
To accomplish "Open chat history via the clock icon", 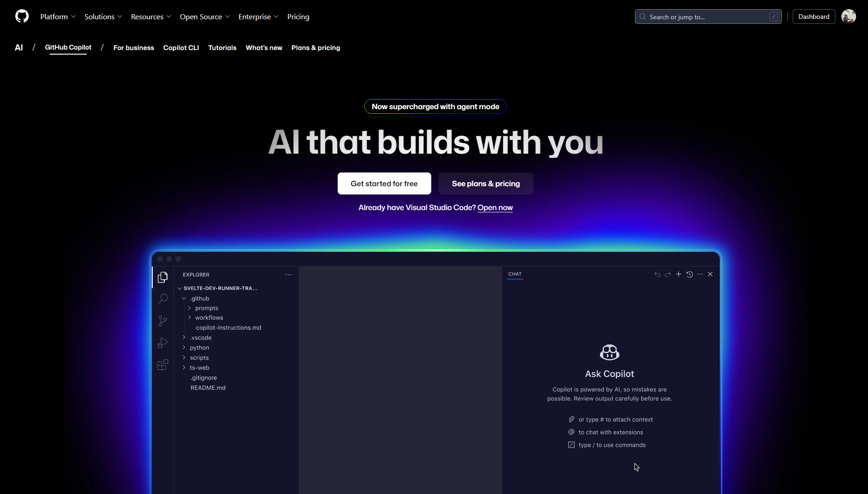I will 690,274.
